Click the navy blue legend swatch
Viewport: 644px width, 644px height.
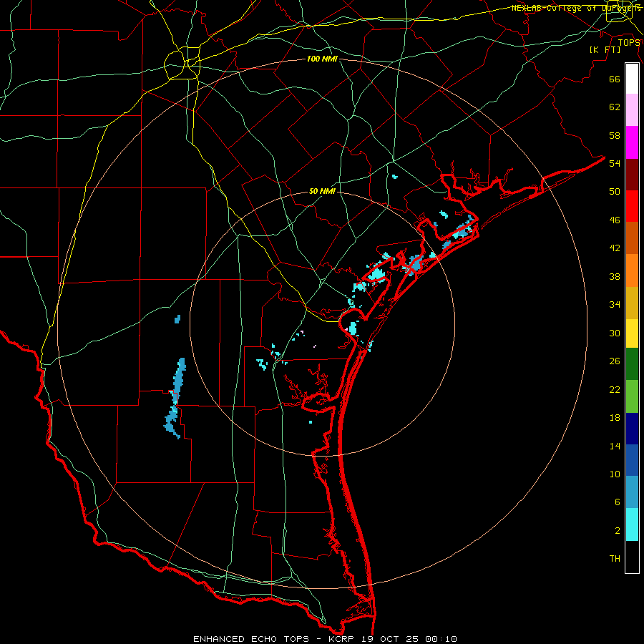(x=632, y=429)
